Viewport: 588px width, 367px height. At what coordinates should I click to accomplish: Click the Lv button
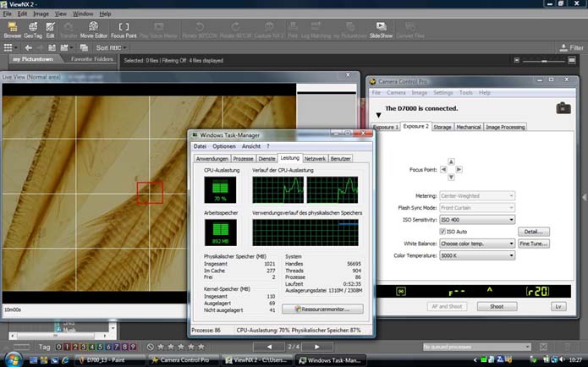pyautogui.click(x=558, y=307)
